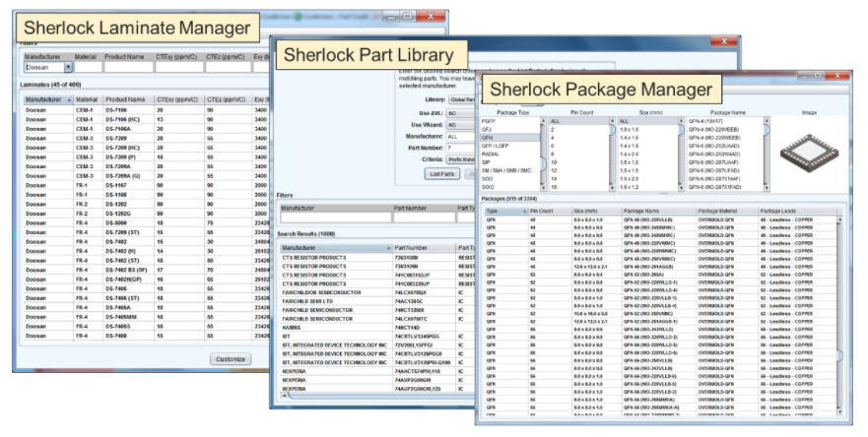Open the Use AVL dropdown
The image size is (868, 437).
[460, 113]
